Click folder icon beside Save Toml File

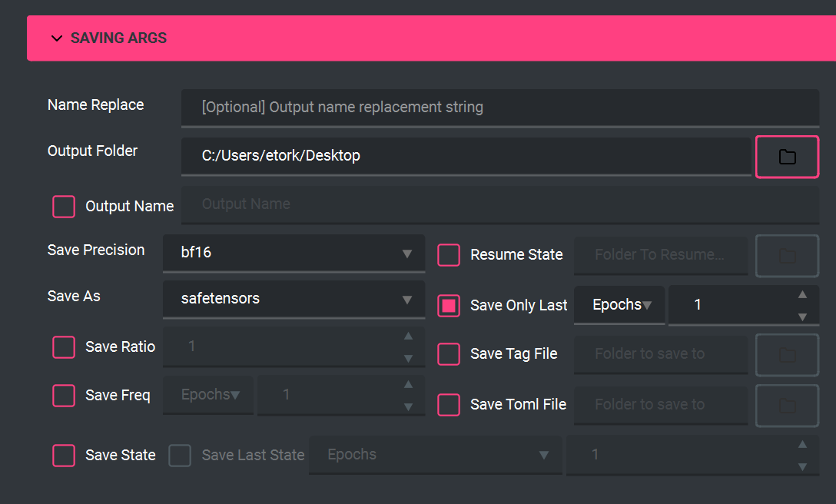787,405
